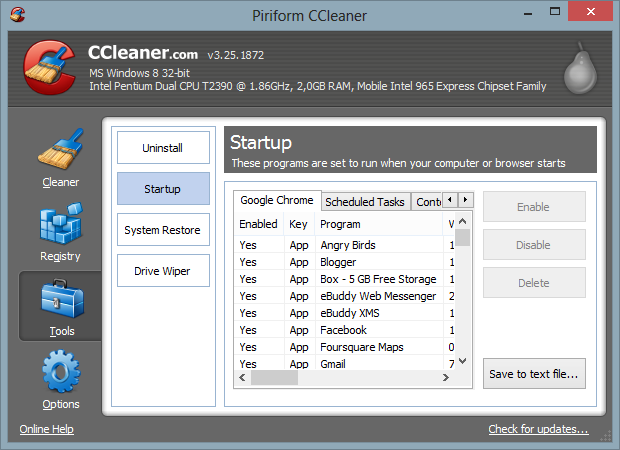Viewport: 620px width, 450px height.
Task: Close the CCleaner window
Action: (590, 11)
